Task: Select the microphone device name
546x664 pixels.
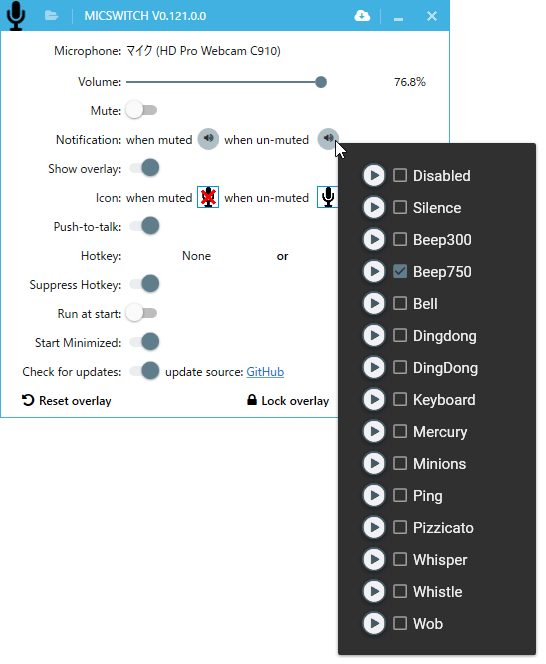Action: point(203,51)
